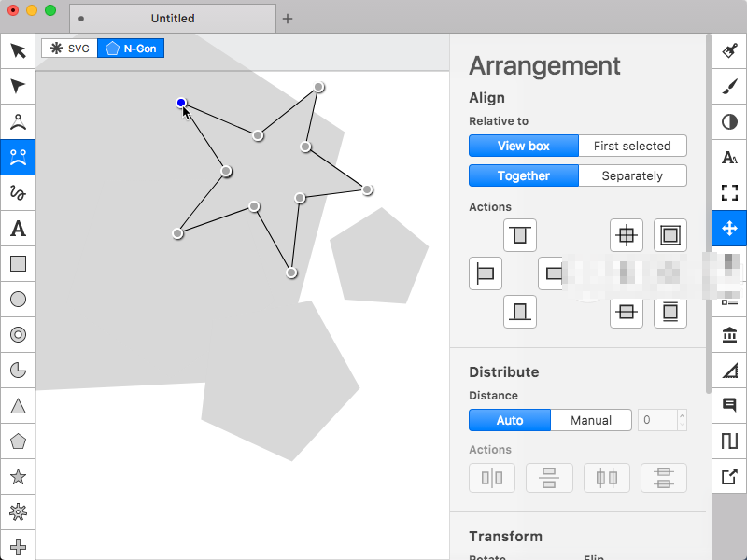The image size is (747, 560).
Task: Click the small pentagon shape on canvas
Action: point(379,259)
